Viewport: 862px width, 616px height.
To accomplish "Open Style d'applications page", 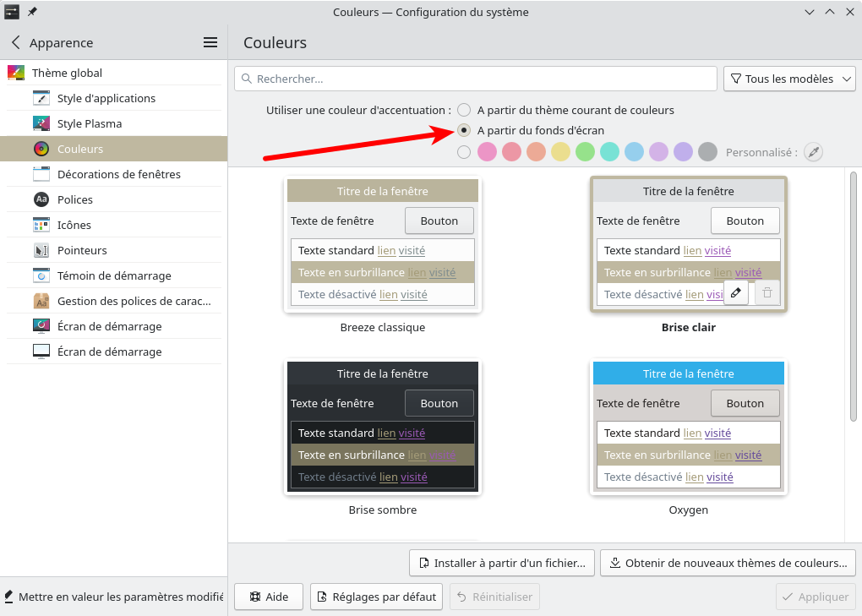I will point(114,98).
